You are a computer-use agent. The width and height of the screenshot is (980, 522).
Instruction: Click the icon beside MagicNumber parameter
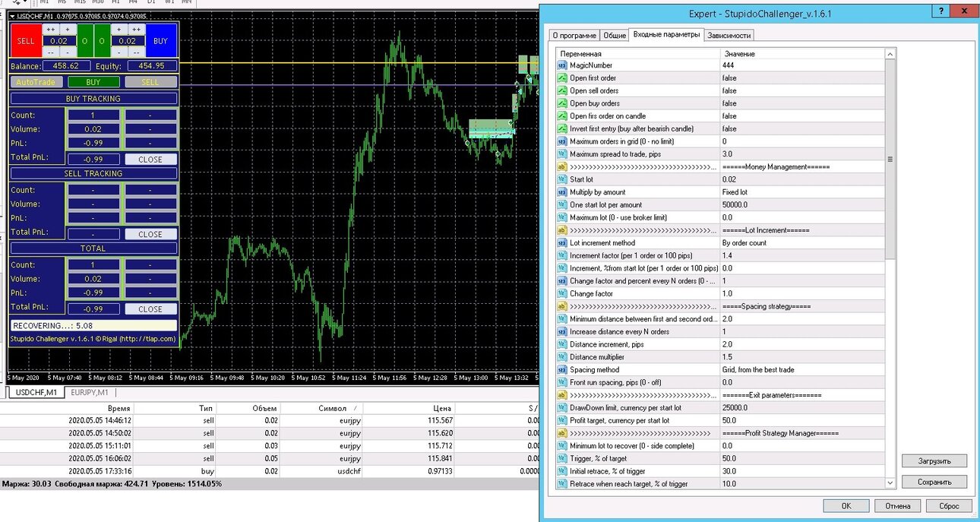pyautogui.click(x=562, y=65)
